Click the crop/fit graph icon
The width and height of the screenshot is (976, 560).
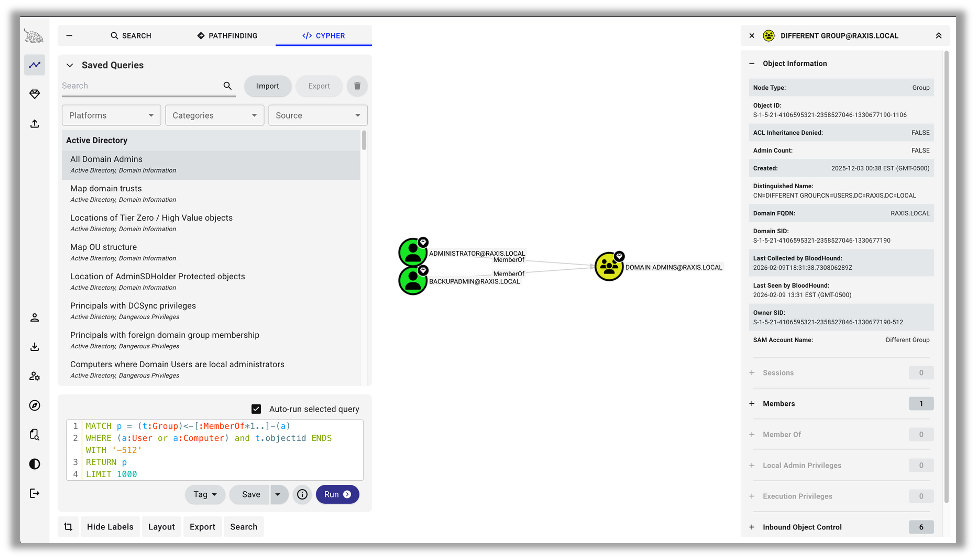click(x=68, y=527)
